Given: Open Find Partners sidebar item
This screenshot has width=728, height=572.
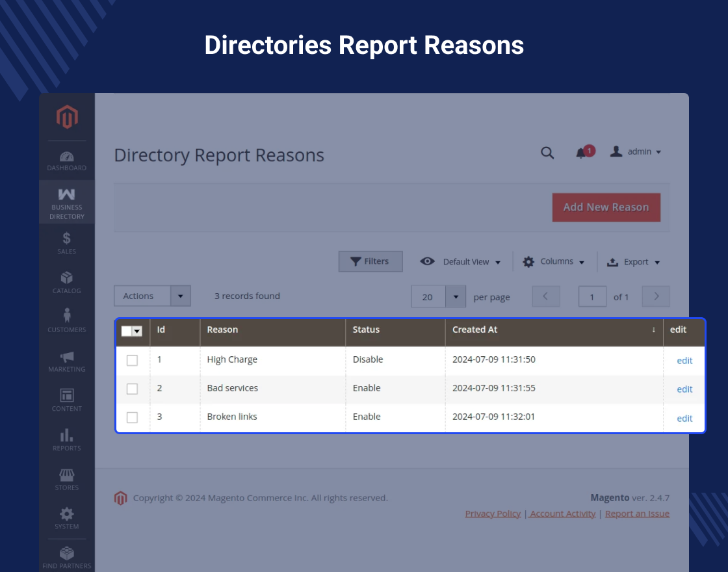Looking at the screenshot, I should 67,558.
